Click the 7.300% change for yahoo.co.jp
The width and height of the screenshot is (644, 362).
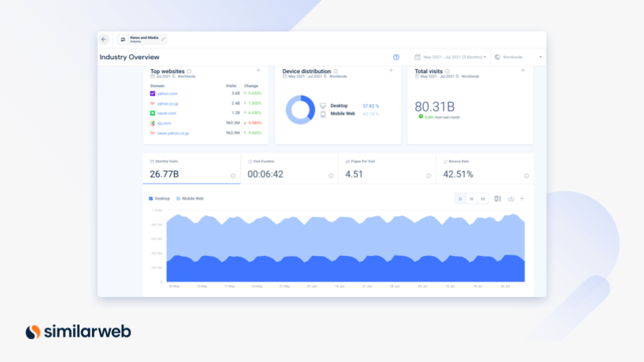point(255,103)
